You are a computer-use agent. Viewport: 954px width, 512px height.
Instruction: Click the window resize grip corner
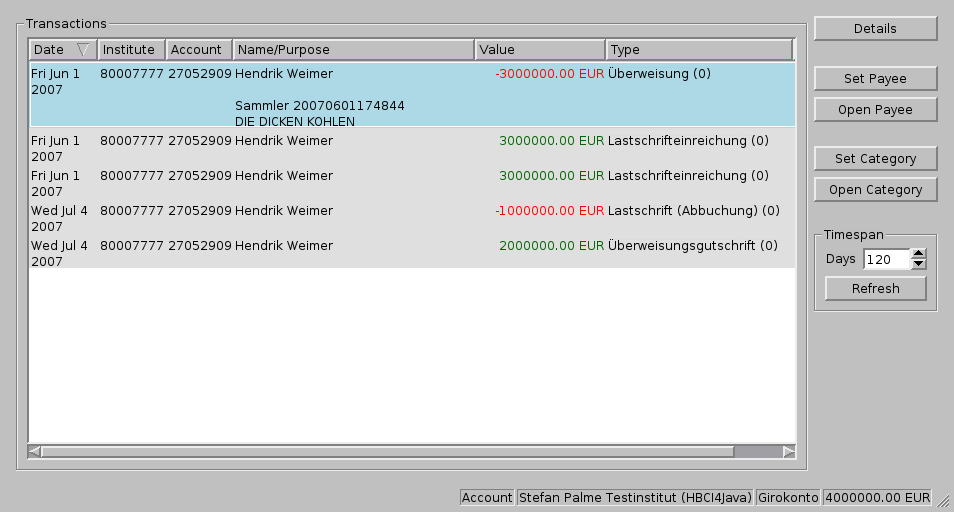tap(943, 502)
